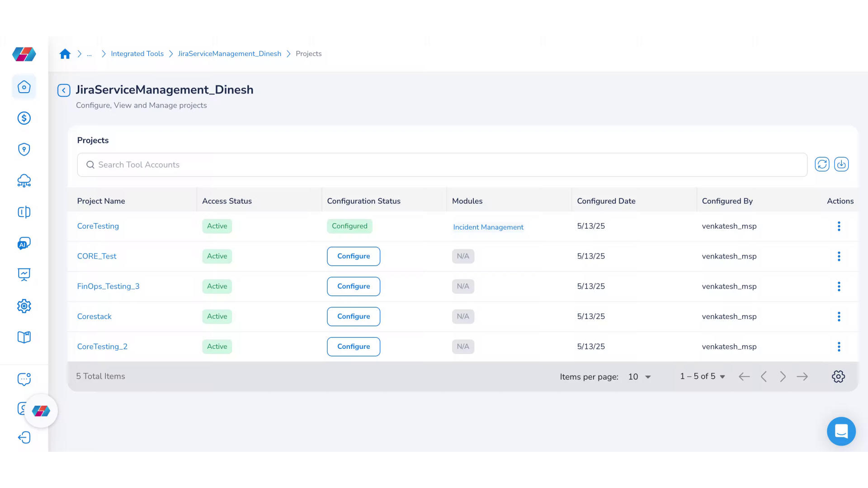This screenshot has height=488, width=868.
Task: Click JiraServiceManagement_Dinesh breadcrumb link
Action: (x=230, y=54)
